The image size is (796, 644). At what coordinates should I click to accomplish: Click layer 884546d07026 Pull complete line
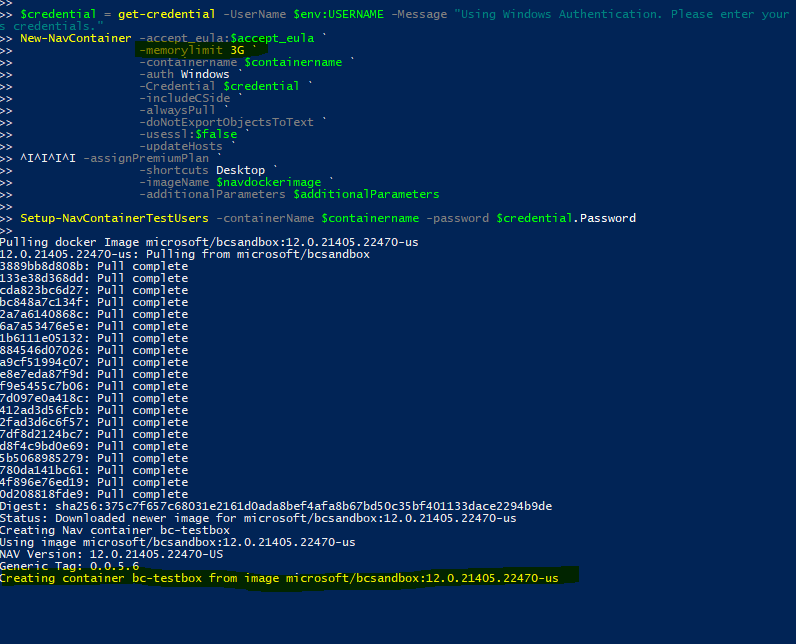pos(94,350)
